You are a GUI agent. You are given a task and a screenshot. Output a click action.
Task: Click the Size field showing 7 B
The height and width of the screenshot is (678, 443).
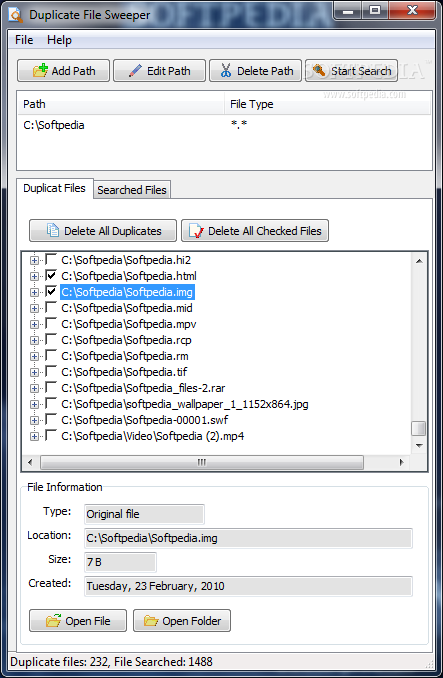click(x=121, y=562)
